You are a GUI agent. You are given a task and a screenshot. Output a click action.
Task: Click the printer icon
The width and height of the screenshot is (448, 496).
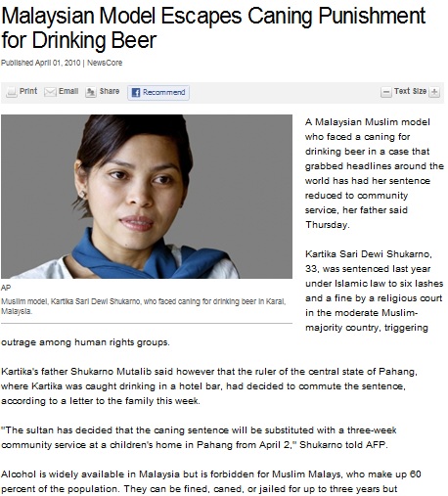[x=12, y=92]
